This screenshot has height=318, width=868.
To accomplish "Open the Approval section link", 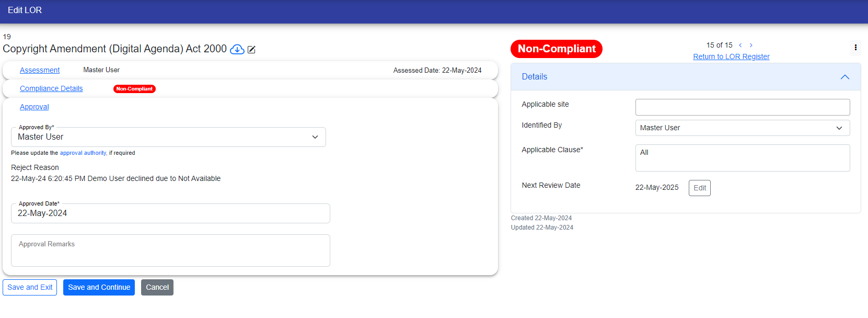I will tap(34, 107).
